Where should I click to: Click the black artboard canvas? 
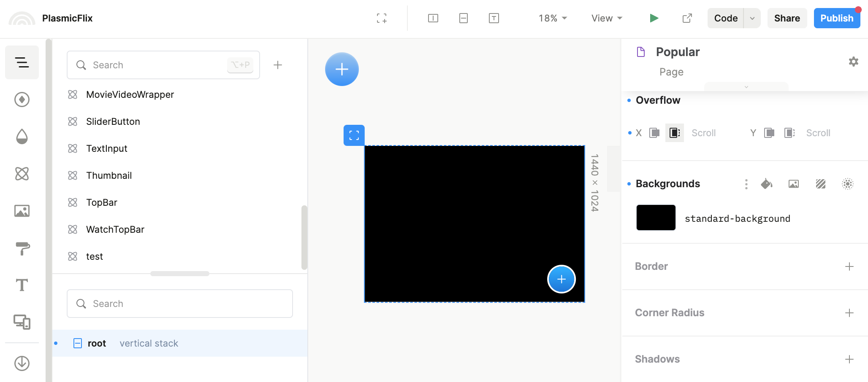[475, 224]
